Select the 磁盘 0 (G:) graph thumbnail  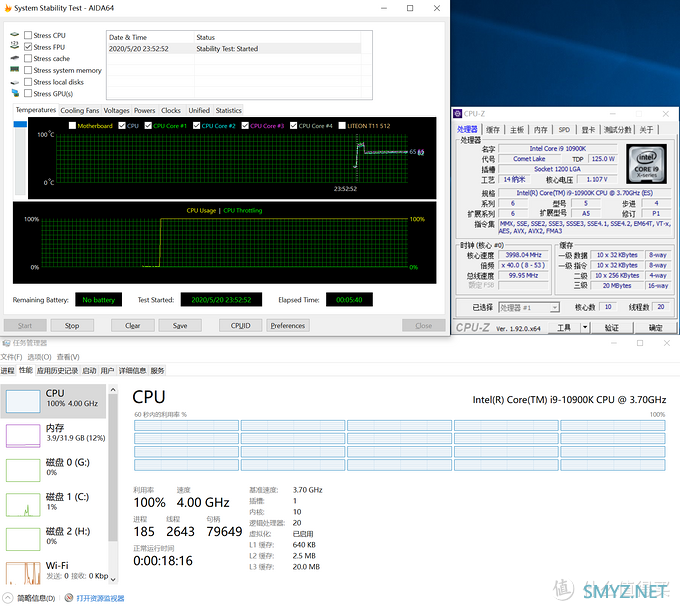(x=23, y=470)
